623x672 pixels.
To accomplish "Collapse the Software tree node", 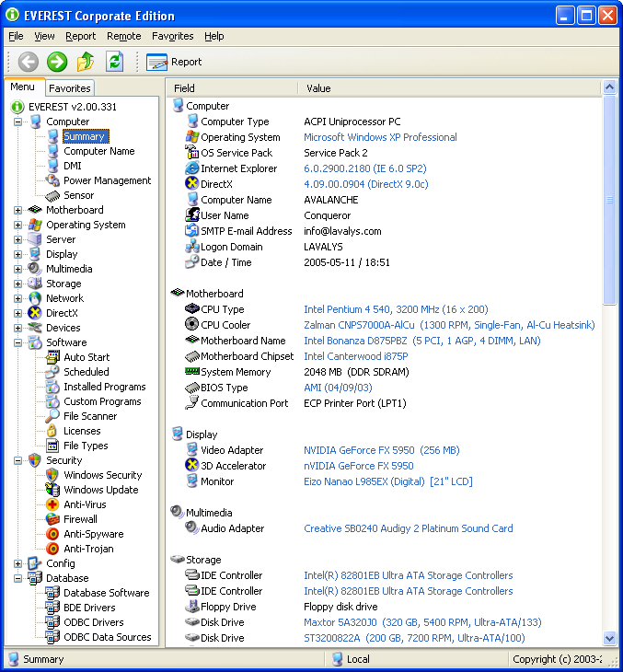I will pos(18,342).
